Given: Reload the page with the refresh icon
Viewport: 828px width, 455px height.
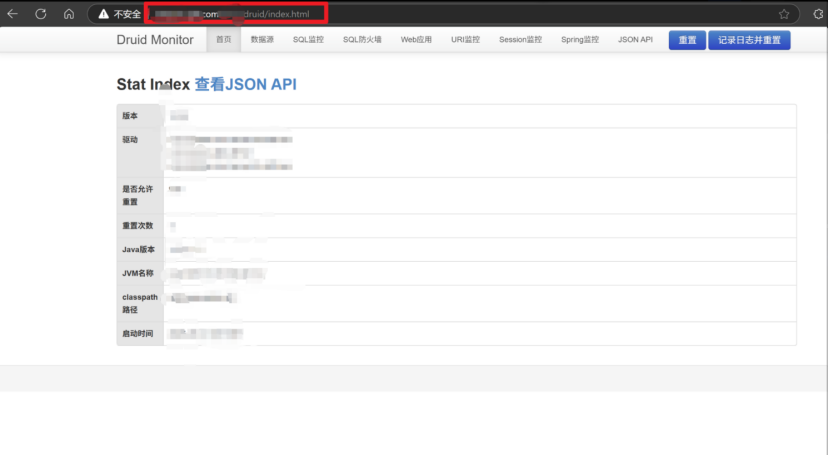Looking at the screenshot, I should pos(41,14).
